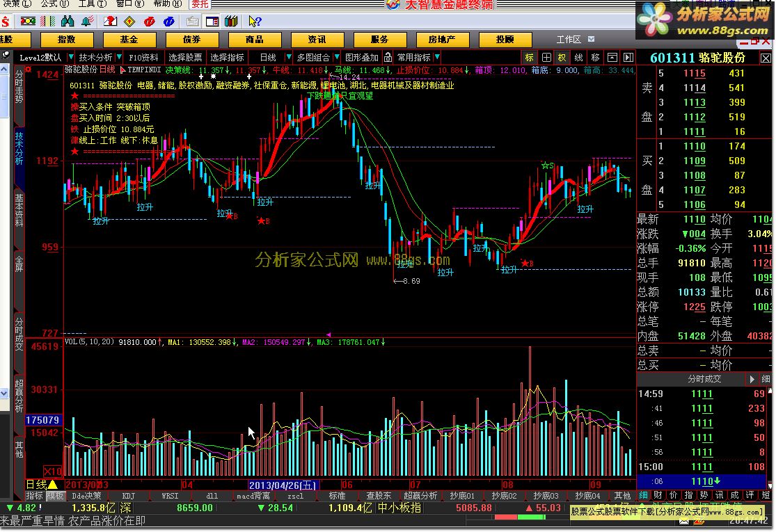Toggle the 讯 news panel button
Viewport: 776px width, 532px height.
719,495
